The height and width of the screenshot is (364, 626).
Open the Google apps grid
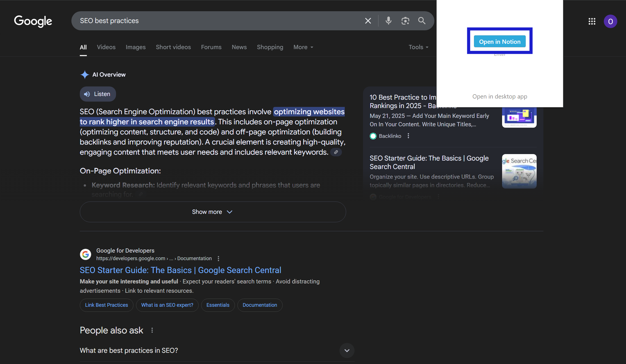[x=592, y=21]
